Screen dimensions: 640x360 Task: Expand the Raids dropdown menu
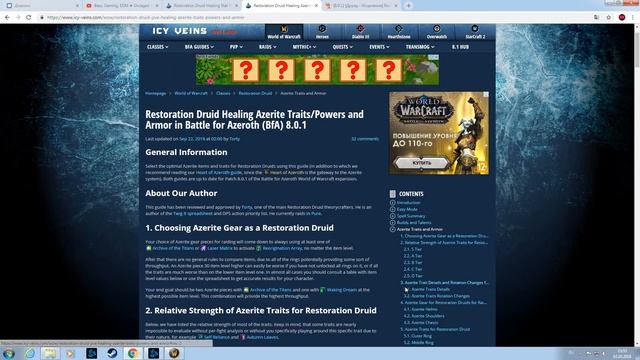(267, 47)
